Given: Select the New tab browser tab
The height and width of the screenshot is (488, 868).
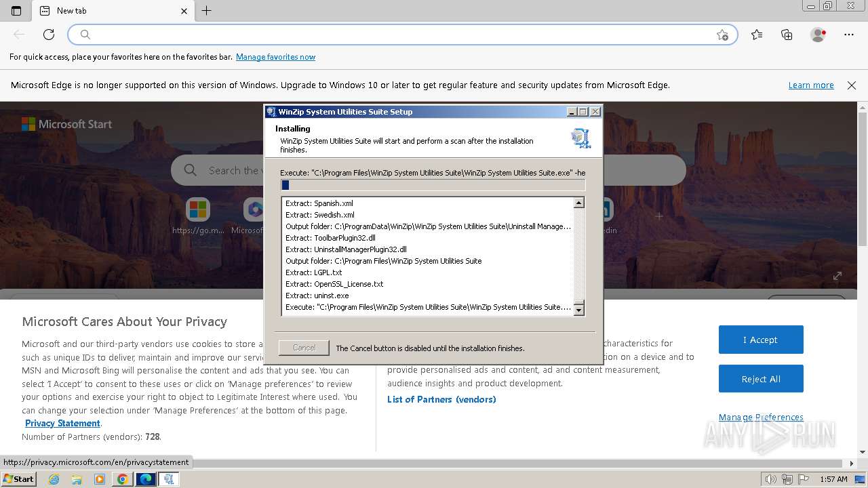Looking at the screenshot, I should pyautogui.click(x=113, y=11).
